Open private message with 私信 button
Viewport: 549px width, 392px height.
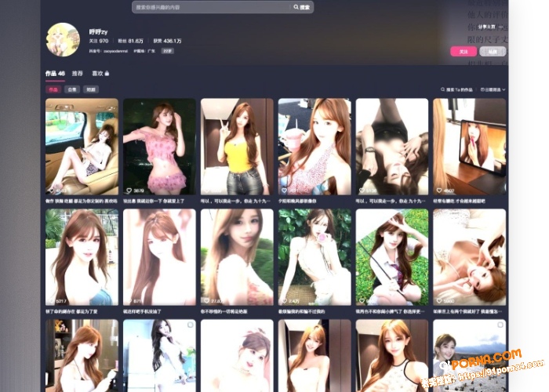click(x=493, y=52)
